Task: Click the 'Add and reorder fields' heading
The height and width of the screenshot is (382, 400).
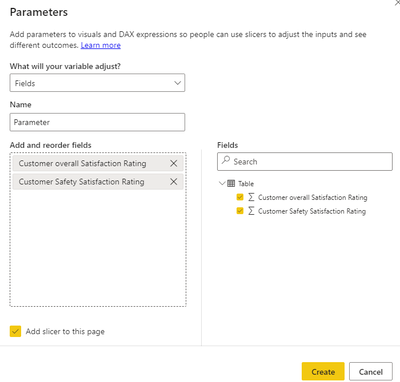Action: 50,145
